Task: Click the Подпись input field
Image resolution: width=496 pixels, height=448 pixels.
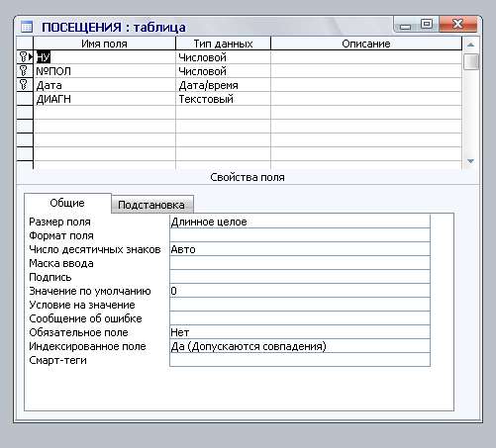Action: [300, 277]
